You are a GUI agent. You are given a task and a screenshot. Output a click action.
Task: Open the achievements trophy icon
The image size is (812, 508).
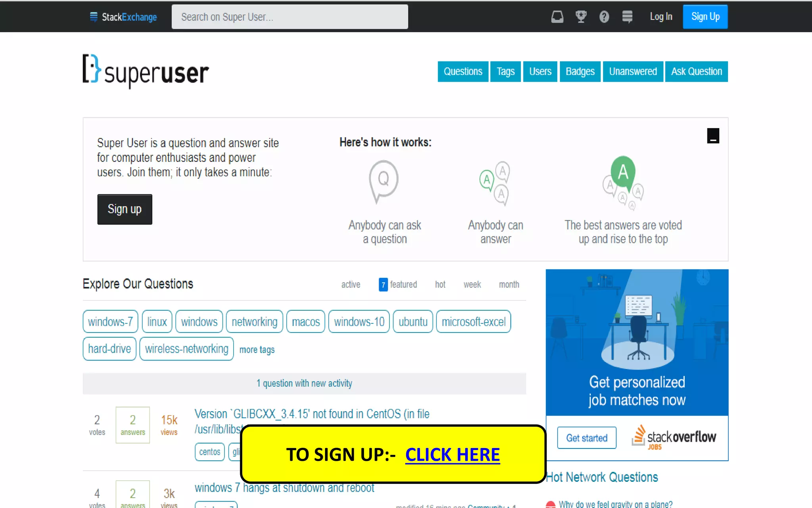coord(581,17)
